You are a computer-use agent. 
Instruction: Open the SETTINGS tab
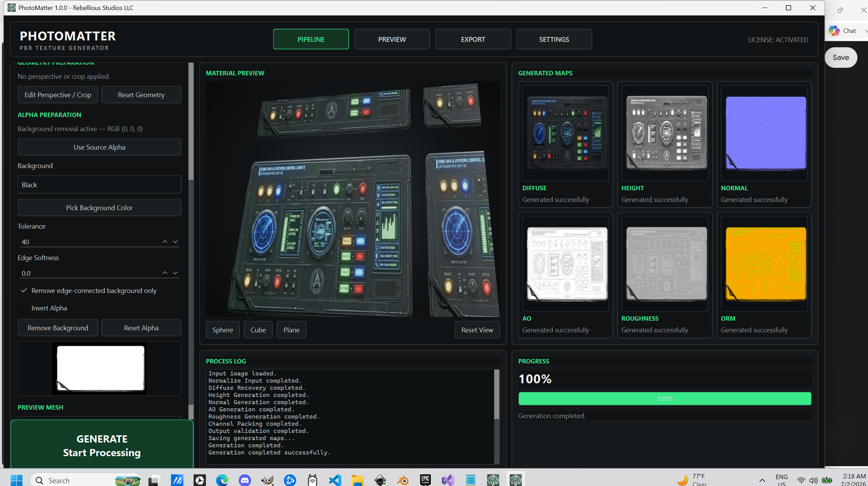(554, 39)
